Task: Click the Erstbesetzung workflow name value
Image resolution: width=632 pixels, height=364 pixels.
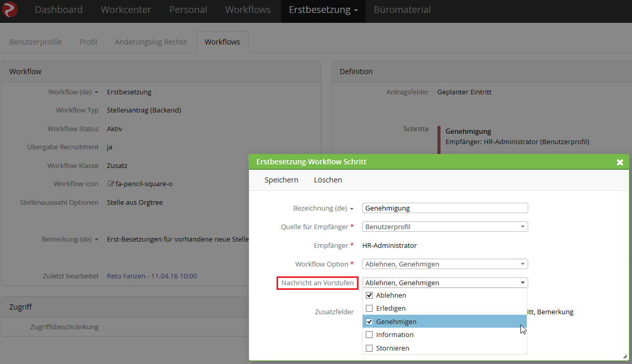Action: tap(129, 92)
